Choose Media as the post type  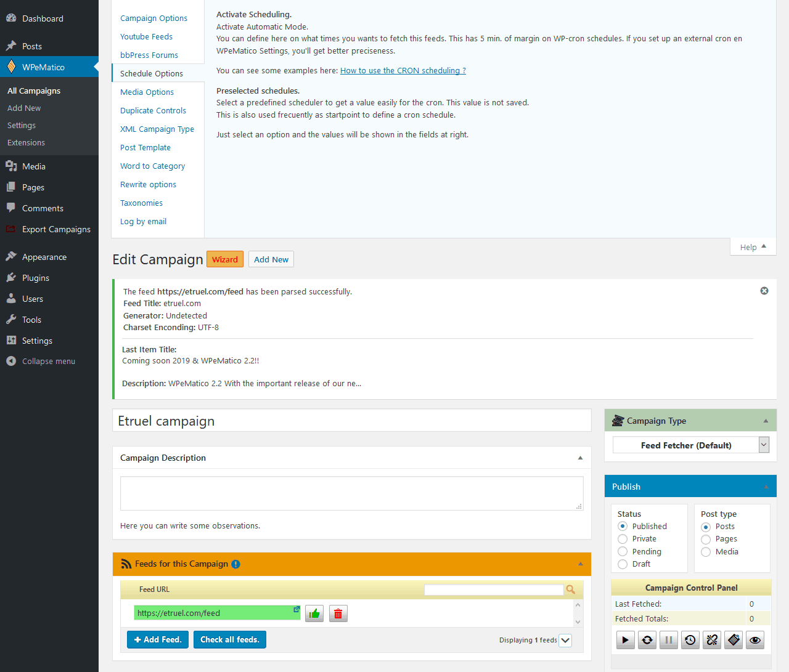(x=705, y=551)
